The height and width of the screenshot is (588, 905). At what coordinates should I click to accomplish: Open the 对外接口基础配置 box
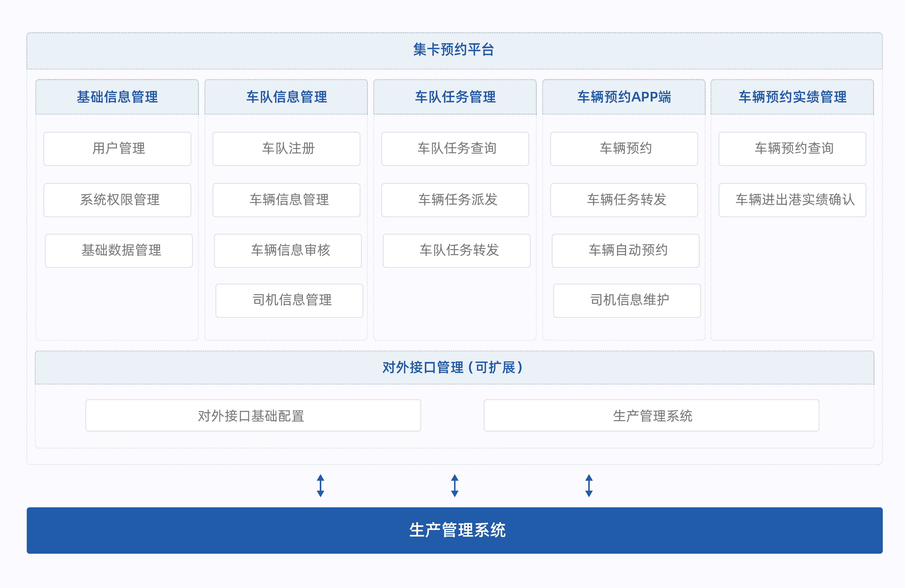(253, 415)
